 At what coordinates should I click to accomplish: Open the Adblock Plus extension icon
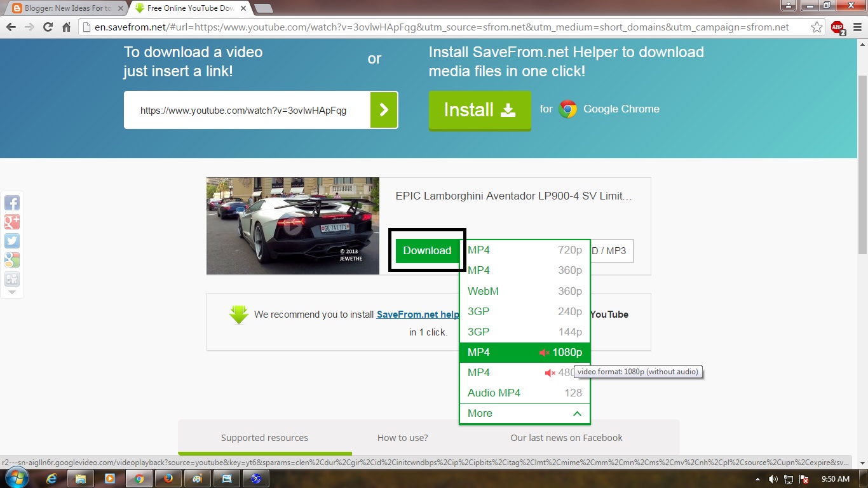point(838,27)
